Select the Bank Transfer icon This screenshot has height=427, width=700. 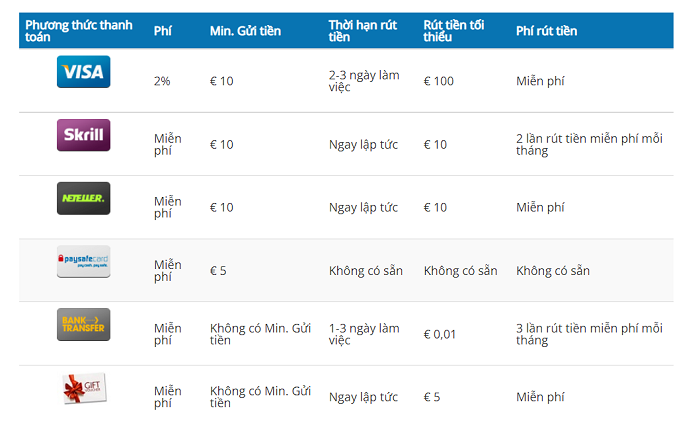83,325
